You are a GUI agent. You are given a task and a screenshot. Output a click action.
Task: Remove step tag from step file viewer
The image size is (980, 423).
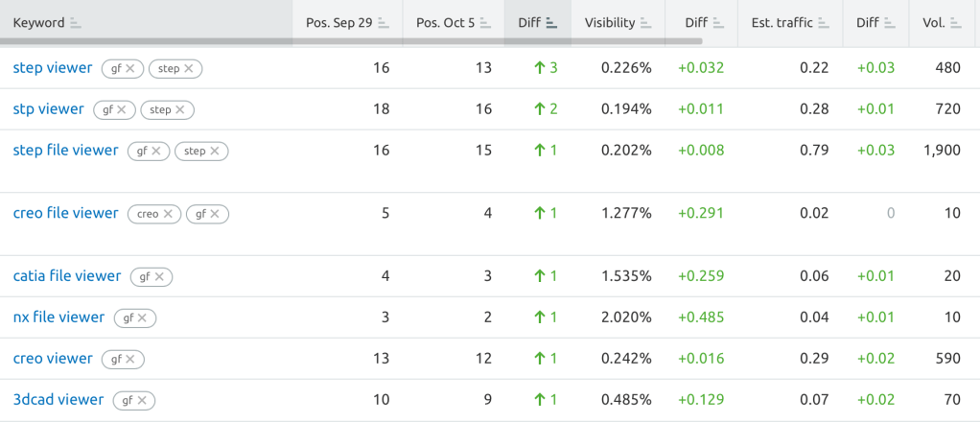pos(215,151)
